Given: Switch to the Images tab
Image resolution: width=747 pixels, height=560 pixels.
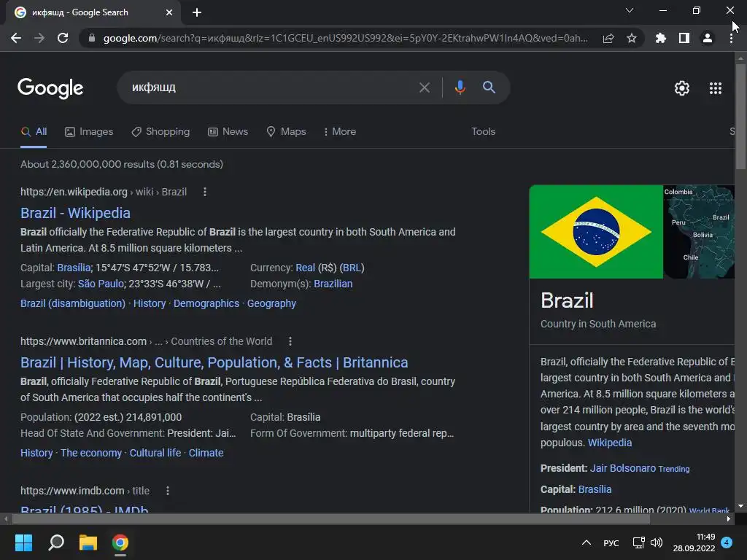Looking at the screenshot, I should point(89,132).
